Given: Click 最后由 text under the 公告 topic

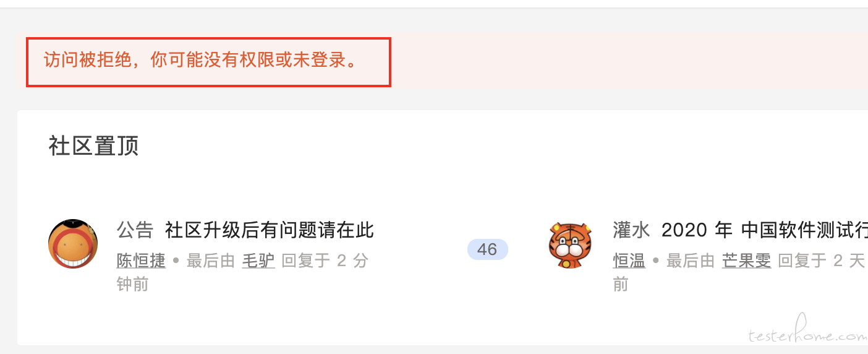Looking at the screenshot, I should coord(211,261).
